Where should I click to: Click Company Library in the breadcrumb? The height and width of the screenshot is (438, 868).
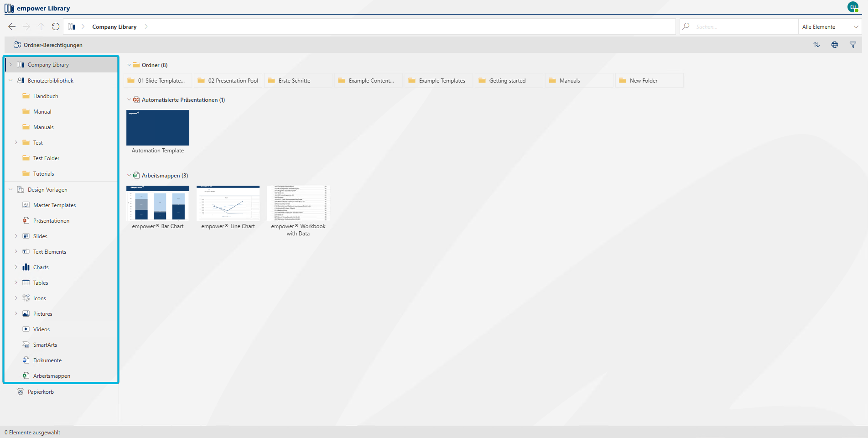point(114,26)
